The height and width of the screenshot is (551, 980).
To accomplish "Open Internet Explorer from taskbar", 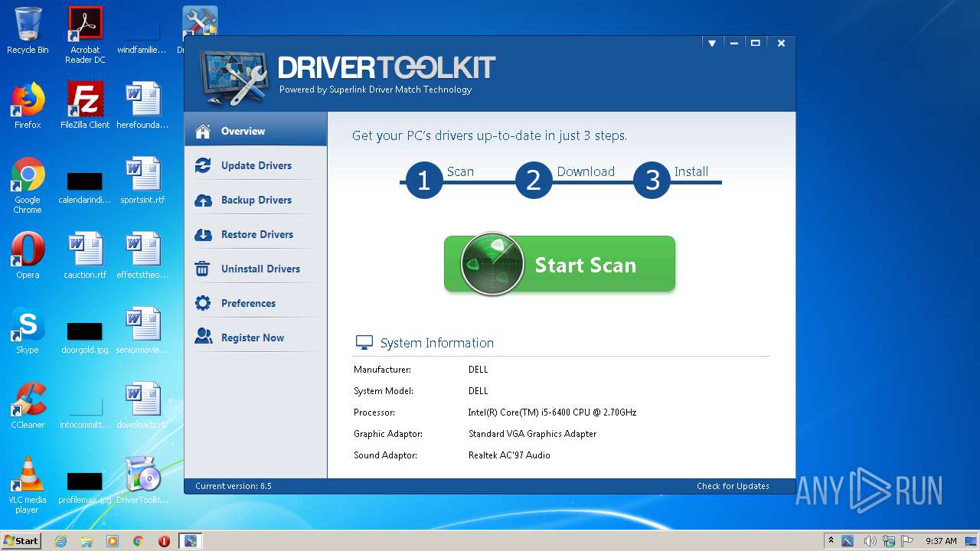I will (60, 541).
